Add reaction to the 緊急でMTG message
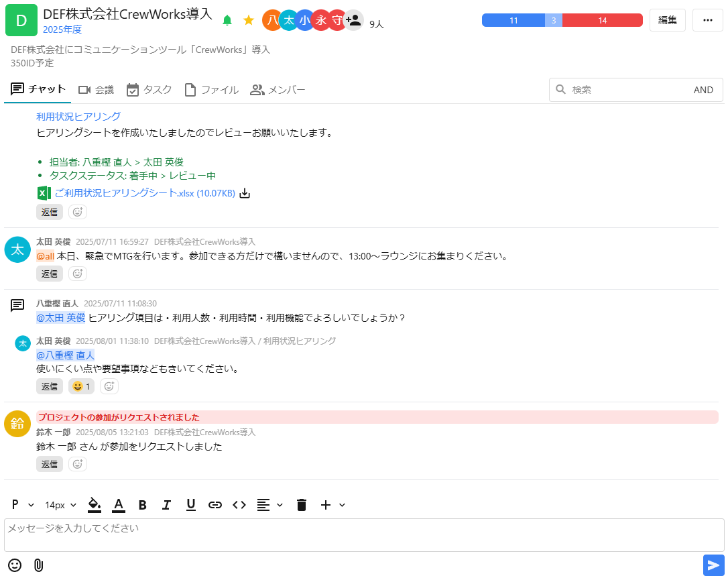 click(78, 274)
